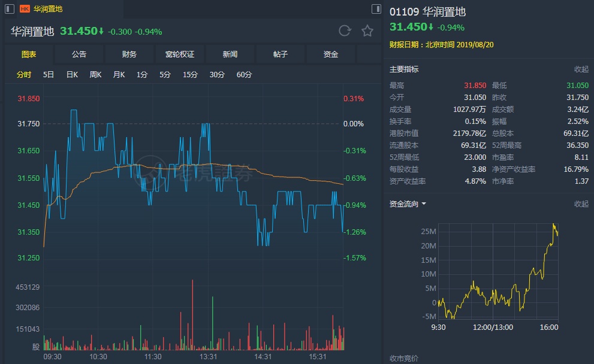Screen dimensions: 594x364
Task: Choose the 15分 chart interval
Action: coord(190,75)
